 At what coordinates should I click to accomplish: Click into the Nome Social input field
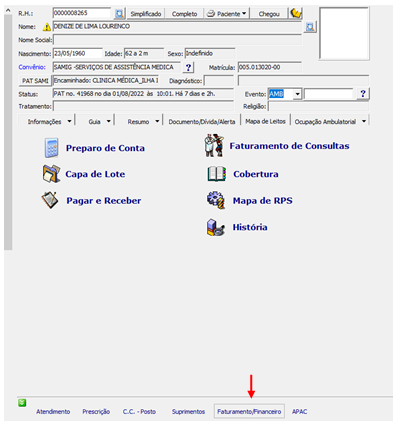click(177, 40)
